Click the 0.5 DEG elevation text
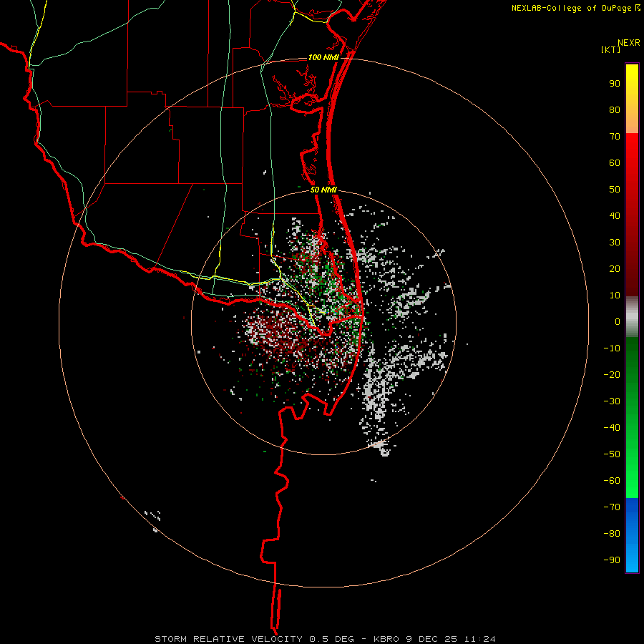644x644 pixels. [331, 639]
